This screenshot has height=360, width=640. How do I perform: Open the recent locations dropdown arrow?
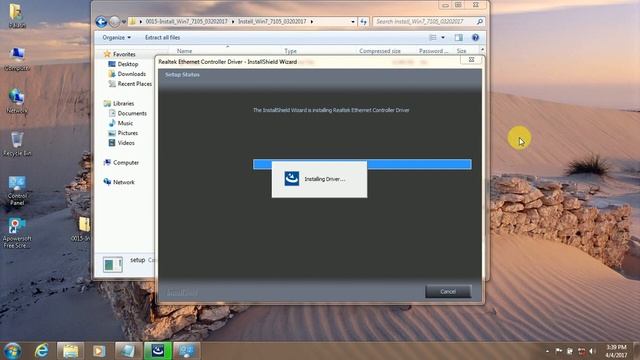[x=124, y=22]
